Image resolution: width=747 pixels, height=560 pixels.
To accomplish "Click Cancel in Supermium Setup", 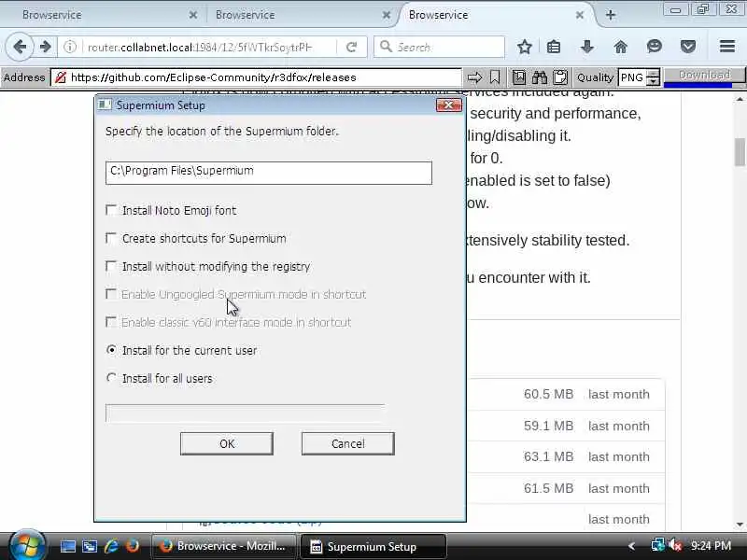I will point(347,443).
